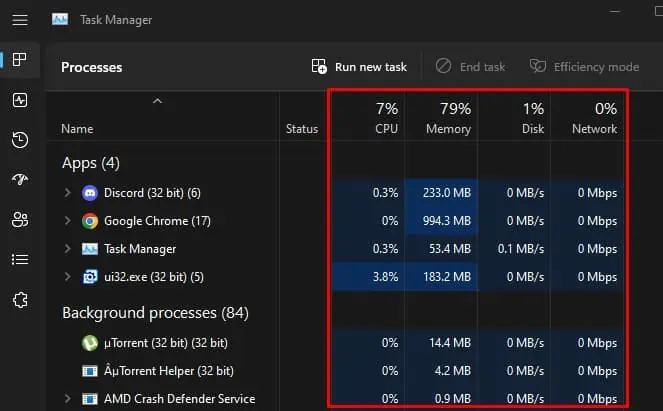Screen dimensions: 663x411
Task: Sort by the Name column header
Action: (x=77, y=129)
